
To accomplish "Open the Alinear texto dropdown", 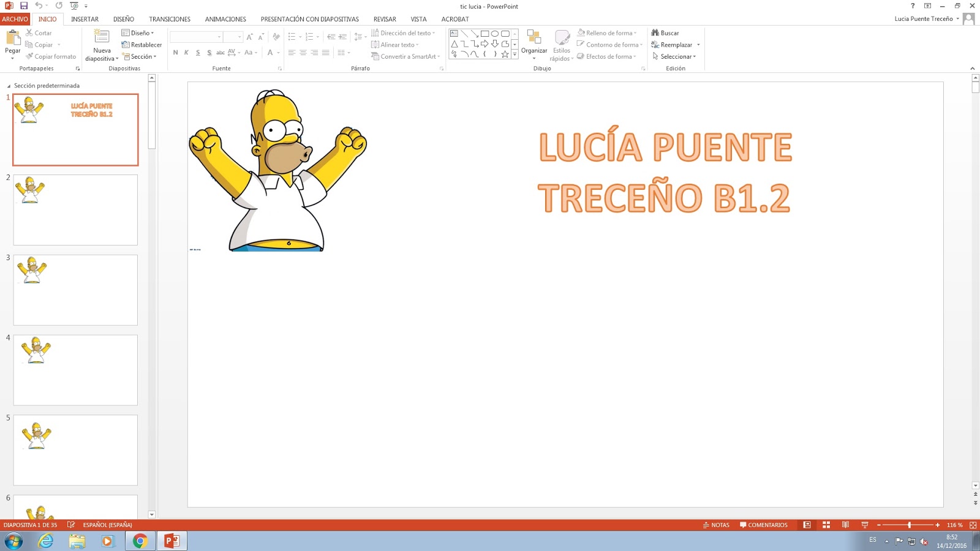I will pyautogui.click(x=395, y=45).
